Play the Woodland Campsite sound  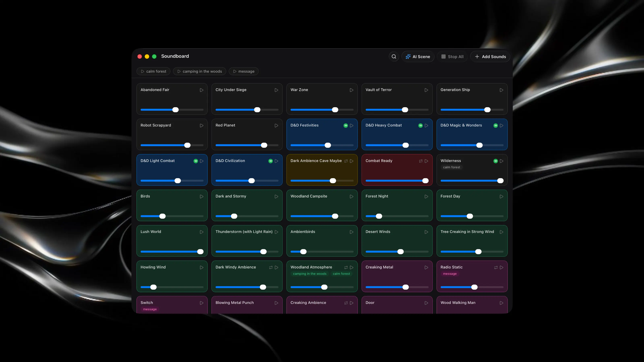click(352, 196)
